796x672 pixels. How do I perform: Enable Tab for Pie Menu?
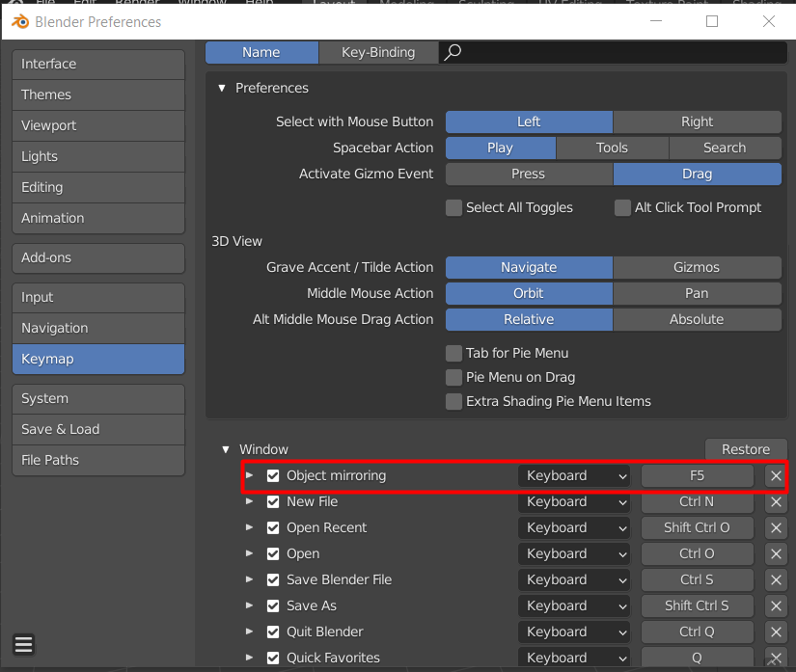tap(453, 353)
